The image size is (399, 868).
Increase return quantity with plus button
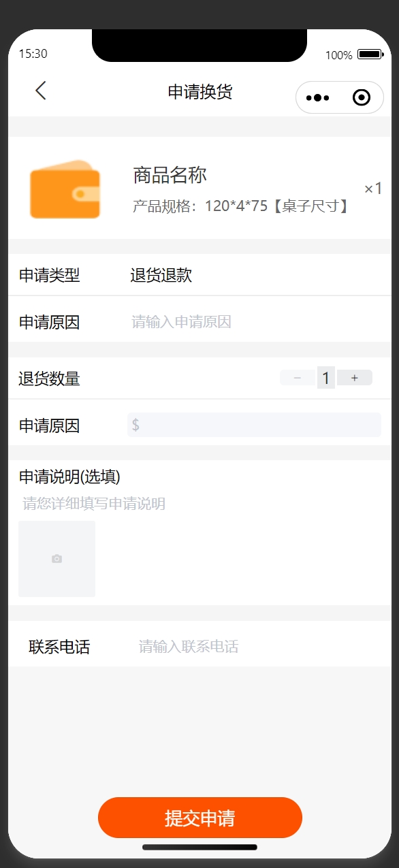click(354, 378)
